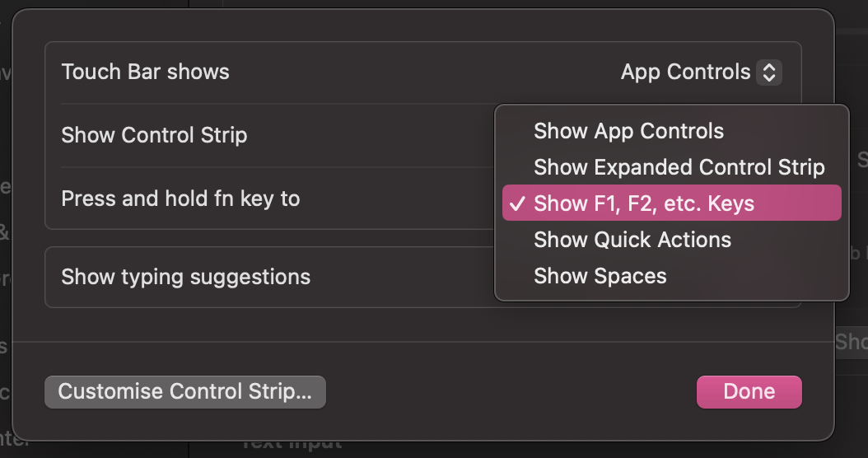Click the dimmed sidebar behind the dialog's left edge
This screenshot has width=868, height=458.
(6, 247)
